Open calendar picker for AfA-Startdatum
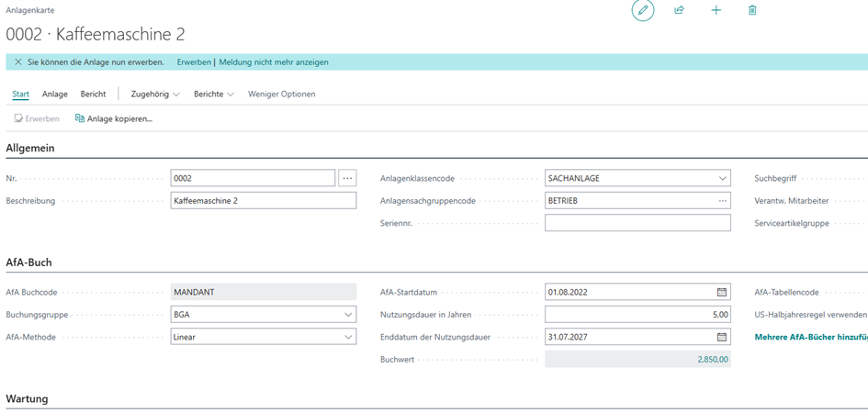 (722, 293)
